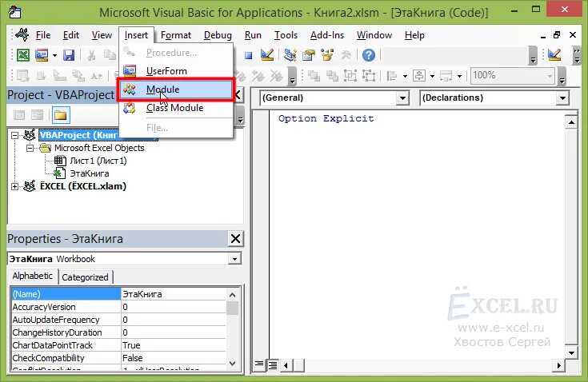The width and height of the screenshot is (588, 382).
Task: Click the Center Horizontally icon
Action: point(419,76)
